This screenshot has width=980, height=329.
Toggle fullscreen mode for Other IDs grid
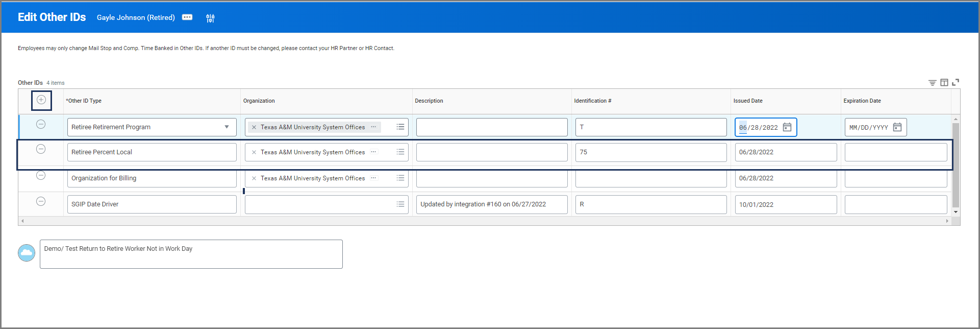956,82
